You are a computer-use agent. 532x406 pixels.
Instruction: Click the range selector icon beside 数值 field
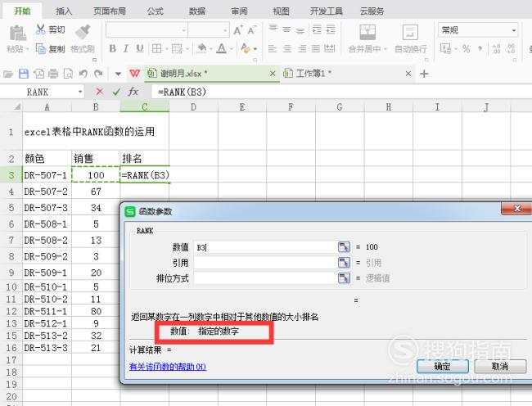point(344,246)
